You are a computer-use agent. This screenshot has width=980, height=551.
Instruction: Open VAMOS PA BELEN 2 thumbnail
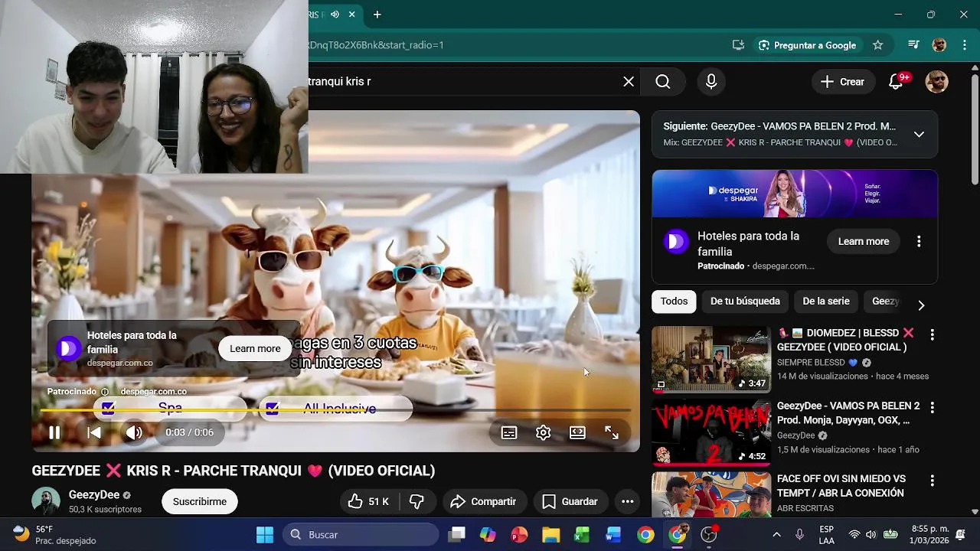711,432
